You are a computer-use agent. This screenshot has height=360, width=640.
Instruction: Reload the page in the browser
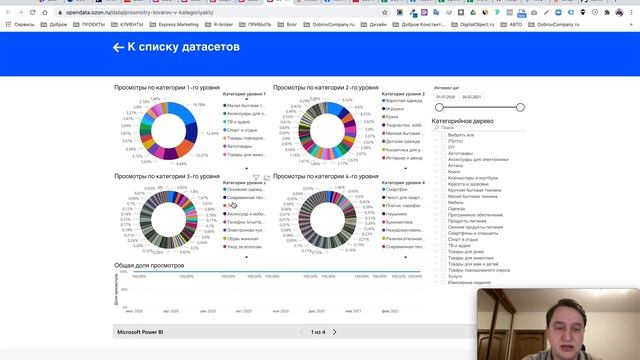[x=33, y=13]
